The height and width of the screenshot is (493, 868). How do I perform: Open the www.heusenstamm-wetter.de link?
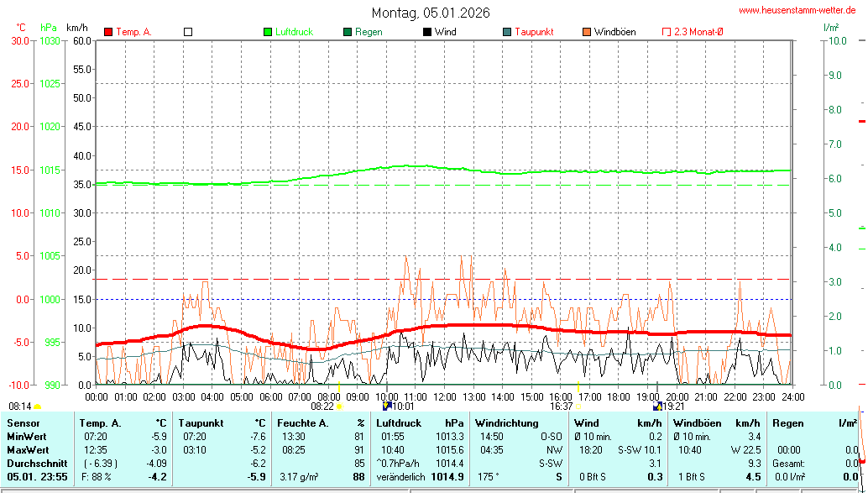click(797, 10)
